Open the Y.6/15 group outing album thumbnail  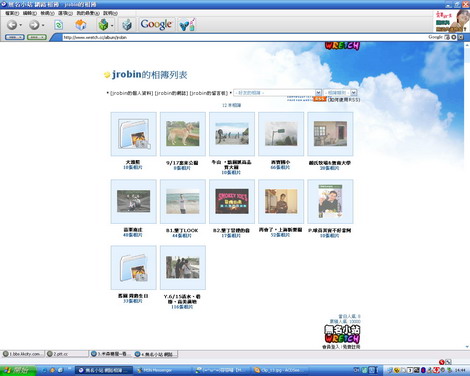click(x=183, y=268)
